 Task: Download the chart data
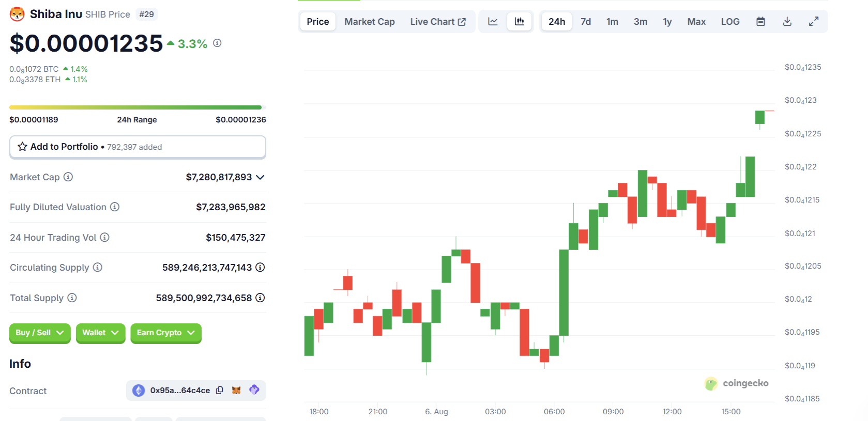pos(787,22)
